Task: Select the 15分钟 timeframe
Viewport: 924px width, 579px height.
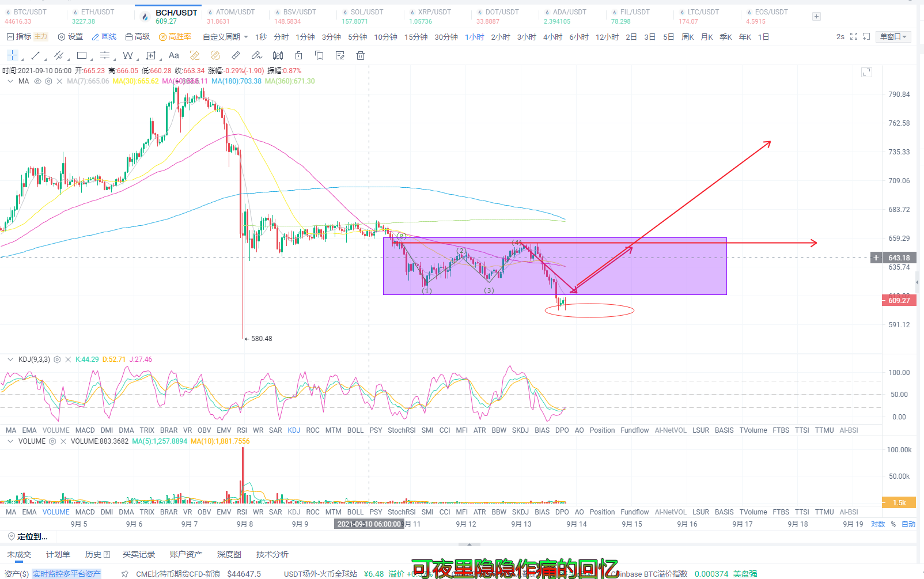Action: tap(416, 37)
